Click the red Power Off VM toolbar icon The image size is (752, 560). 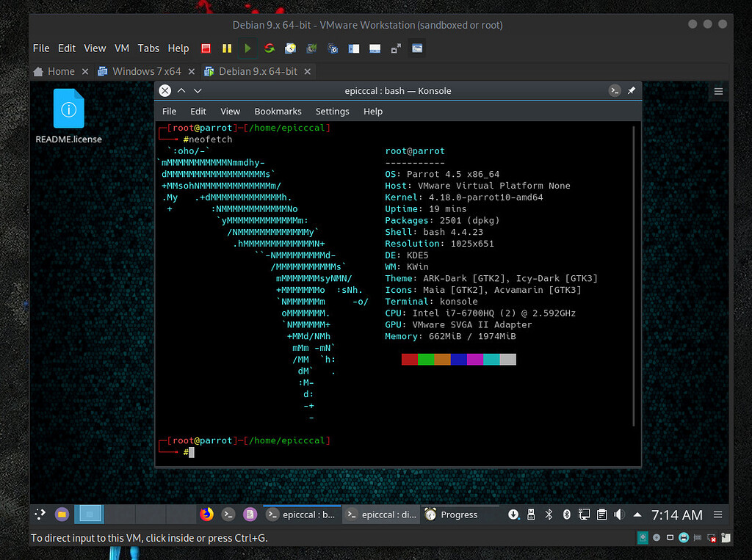(206, 48)
